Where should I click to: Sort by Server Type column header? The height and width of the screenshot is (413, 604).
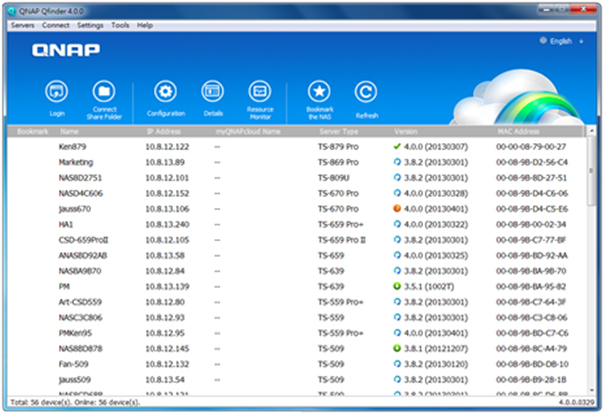pyautogui.click(x=339, y=131)
